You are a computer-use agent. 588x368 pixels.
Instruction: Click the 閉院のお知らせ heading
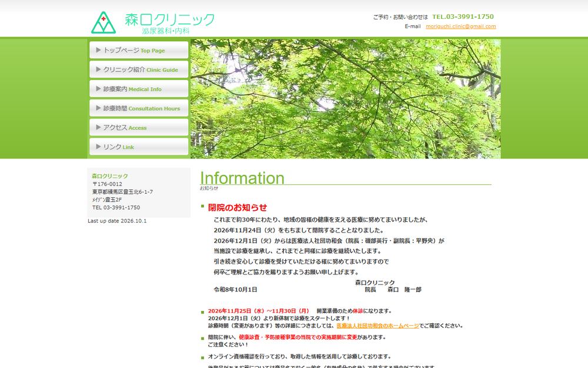point(238,208)
